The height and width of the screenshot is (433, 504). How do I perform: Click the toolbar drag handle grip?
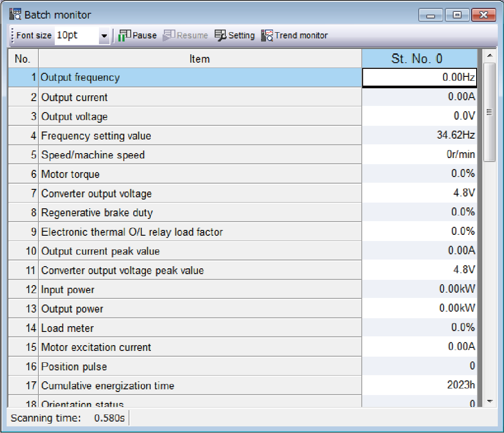(12, 35)
